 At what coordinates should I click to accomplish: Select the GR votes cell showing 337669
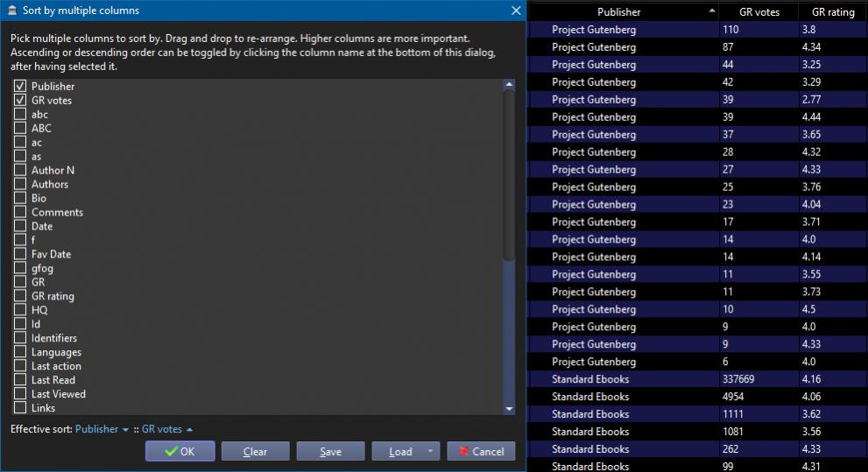click(759, 379)
